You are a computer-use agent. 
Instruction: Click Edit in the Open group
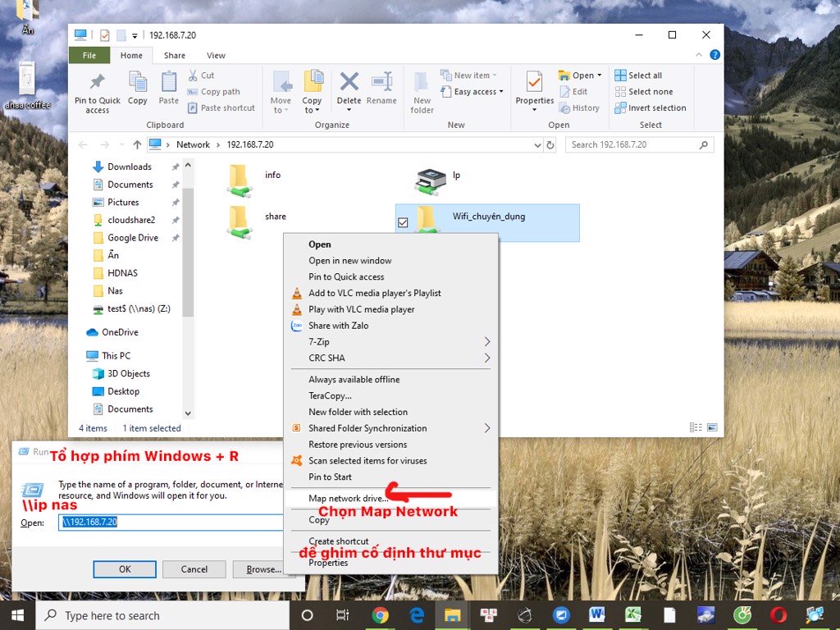click(573, 92)
